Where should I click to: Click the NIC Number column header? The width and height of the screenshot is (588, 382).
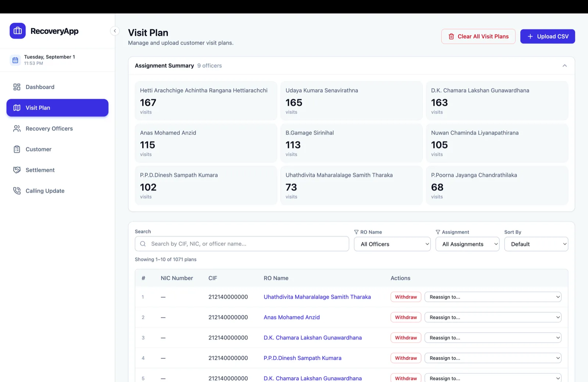coord(177,278)
